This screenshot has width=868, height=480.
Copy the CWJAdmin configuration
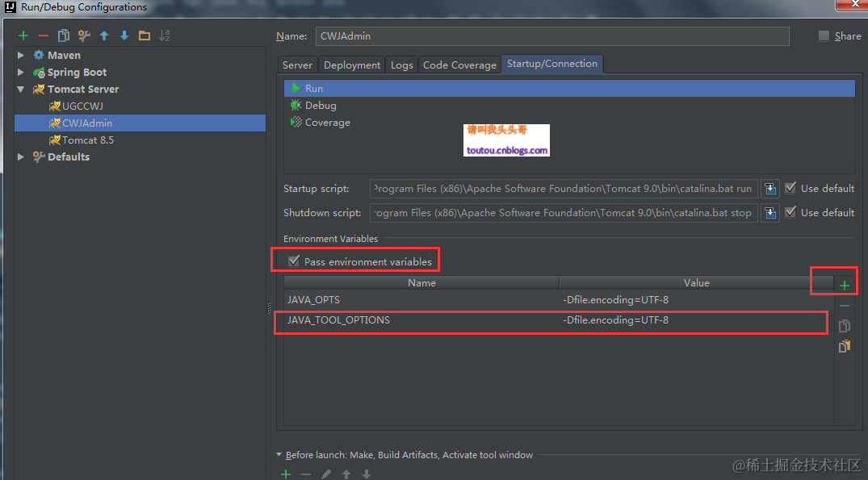[64, 35]
